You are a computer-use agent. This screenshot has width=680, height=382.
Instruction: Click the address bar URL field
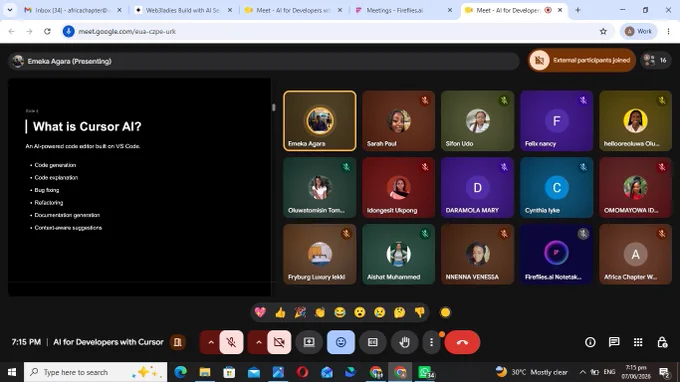(x=337, y=31)
